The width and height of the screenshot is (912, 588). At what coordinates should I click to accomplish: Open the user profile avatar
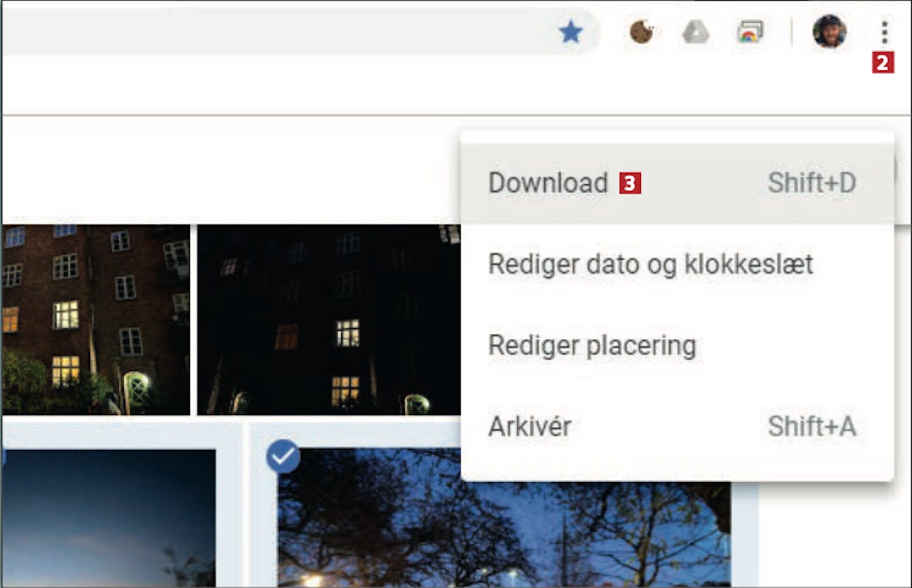click(829, 31)
